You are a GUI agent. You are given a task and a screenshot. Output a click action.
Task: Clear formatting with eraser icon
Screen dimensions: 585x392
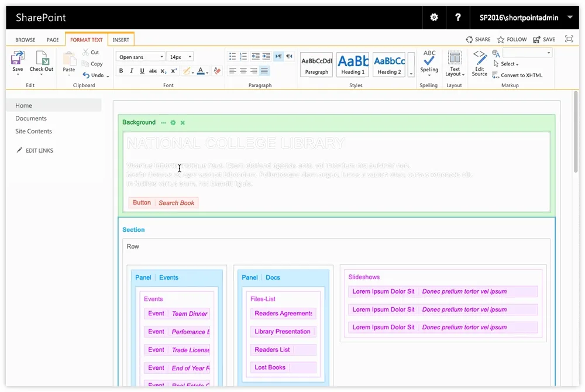point(218,71)
